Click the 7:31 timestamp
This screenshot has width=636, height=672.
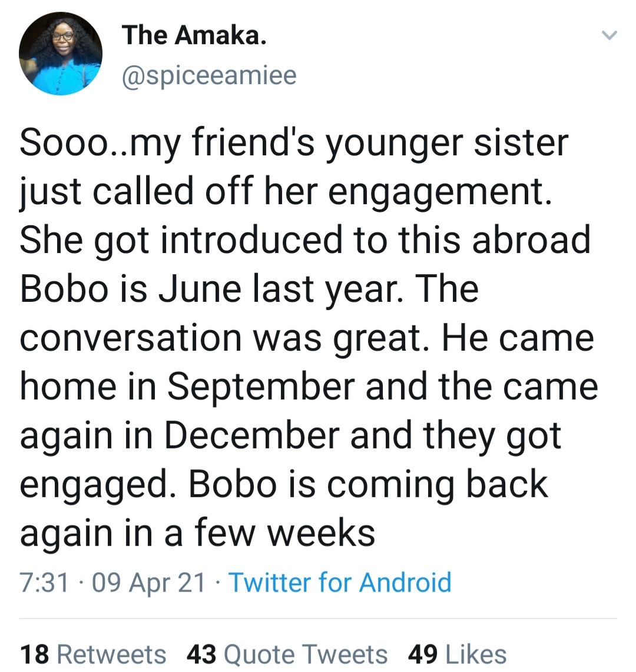tap(44, 583)
